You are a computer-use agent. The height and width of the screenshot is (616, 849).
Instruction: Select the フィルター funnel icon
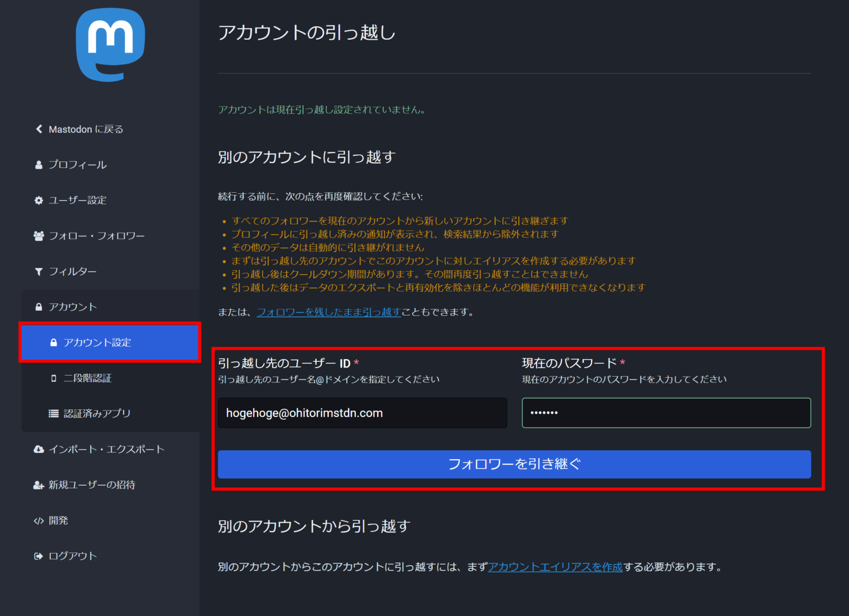point(38,271)
